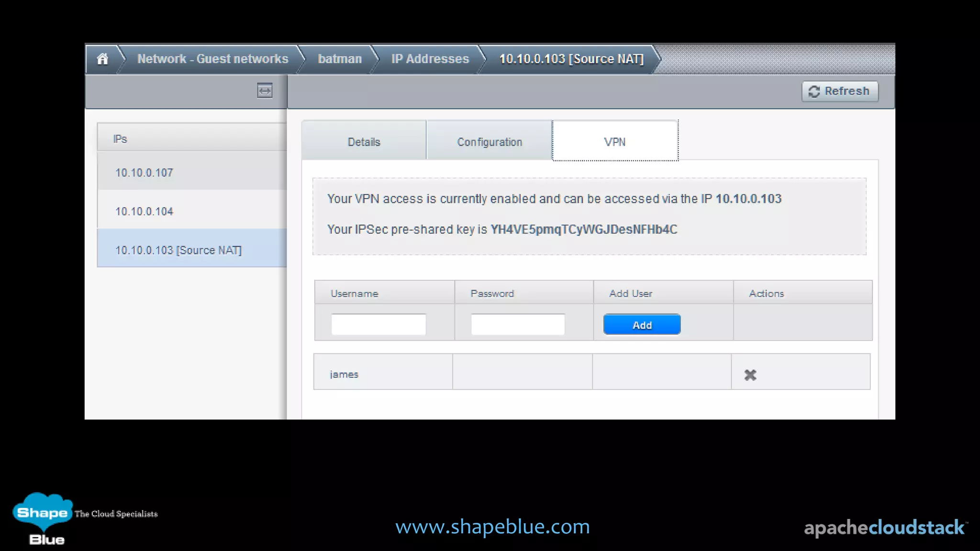980x551 pixels.
Task: Click the IPs list header
Action: [x=192, y=138]
